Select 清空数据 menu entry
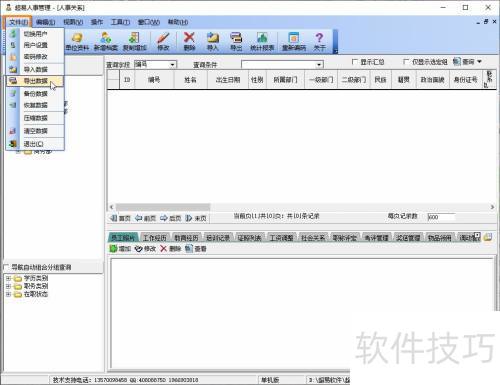This screenshot has height=385, width=500. pos(35,131)
